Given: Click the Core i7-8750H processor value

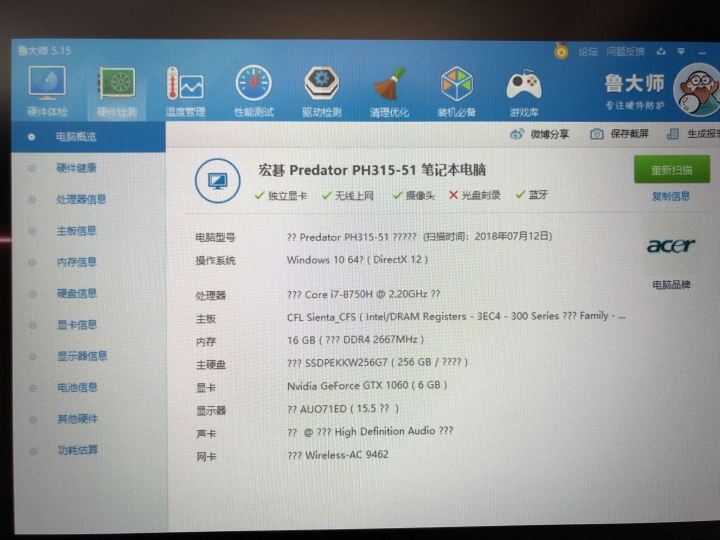Looking at the screenshot, I should click(x=364, y=294).
